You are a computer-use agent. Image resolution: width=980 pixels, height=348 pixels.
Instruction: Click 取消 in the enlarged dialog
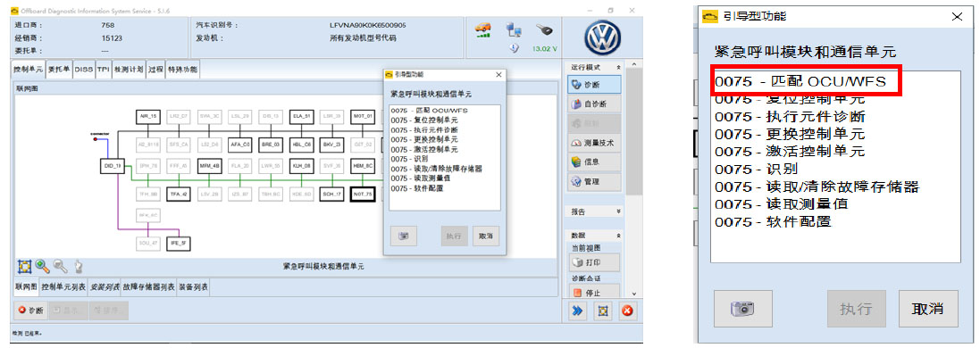point(928,309)
